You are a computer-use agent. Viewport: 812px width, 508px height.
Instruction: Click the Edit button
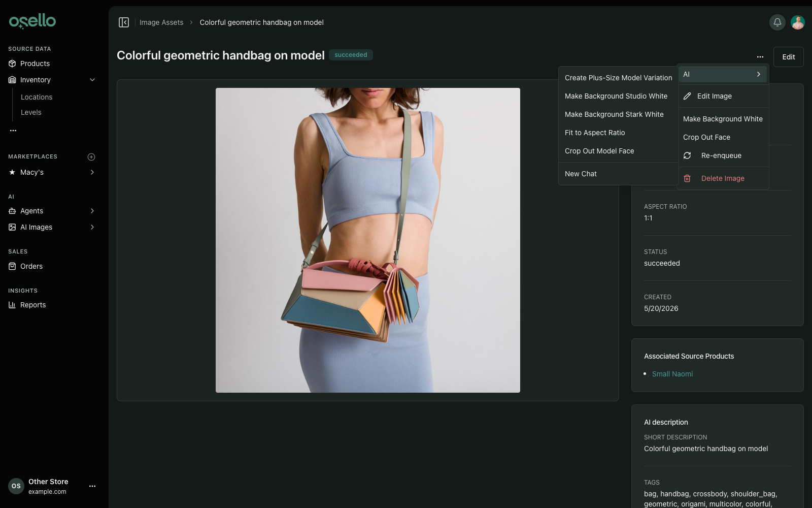[x=788, y=57]
